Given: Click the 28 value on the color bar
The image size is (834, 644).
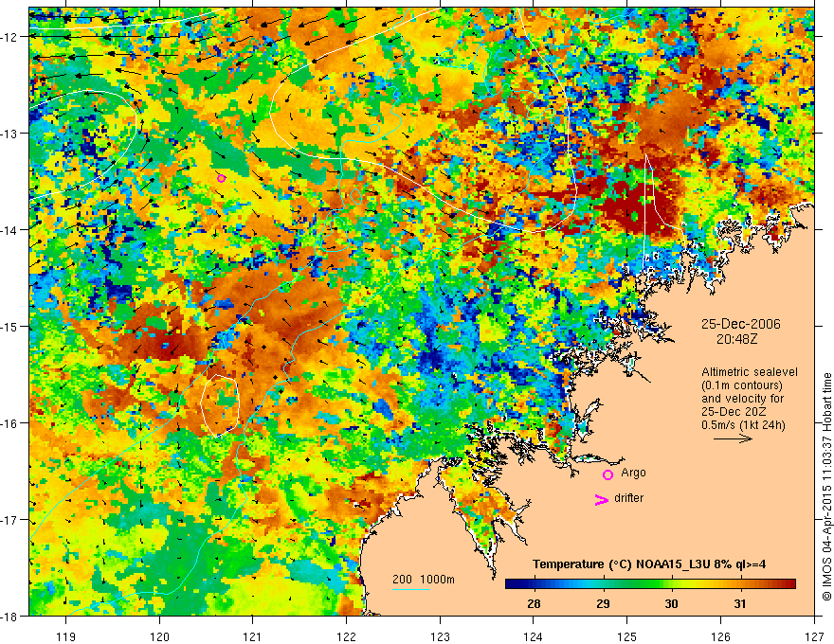Looking at the screenshot, I should point(534,603).
